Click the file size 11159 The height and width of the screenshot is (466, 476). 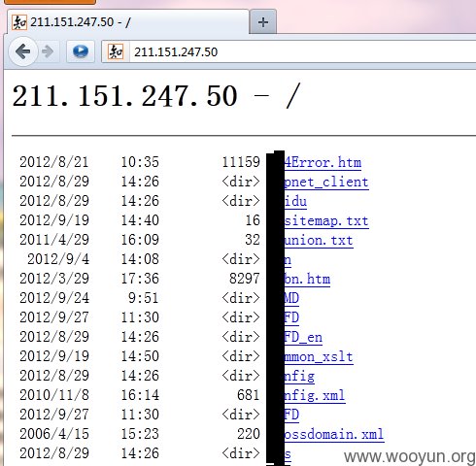click(241, 162)
